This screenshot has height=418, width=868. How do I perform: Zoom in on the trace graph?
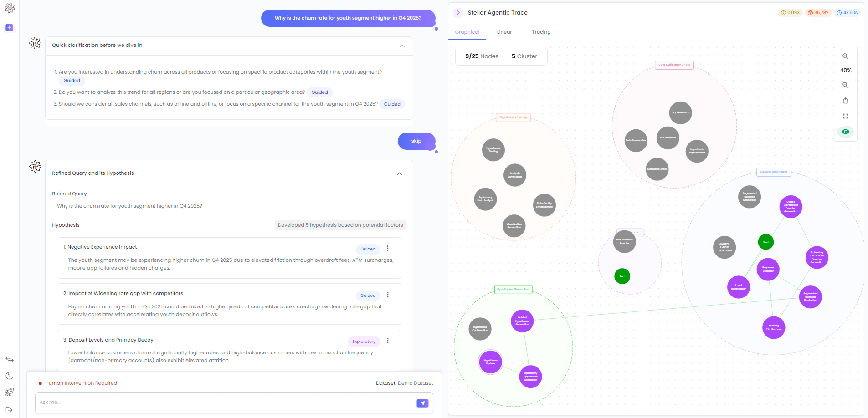[x=845, y=56]
